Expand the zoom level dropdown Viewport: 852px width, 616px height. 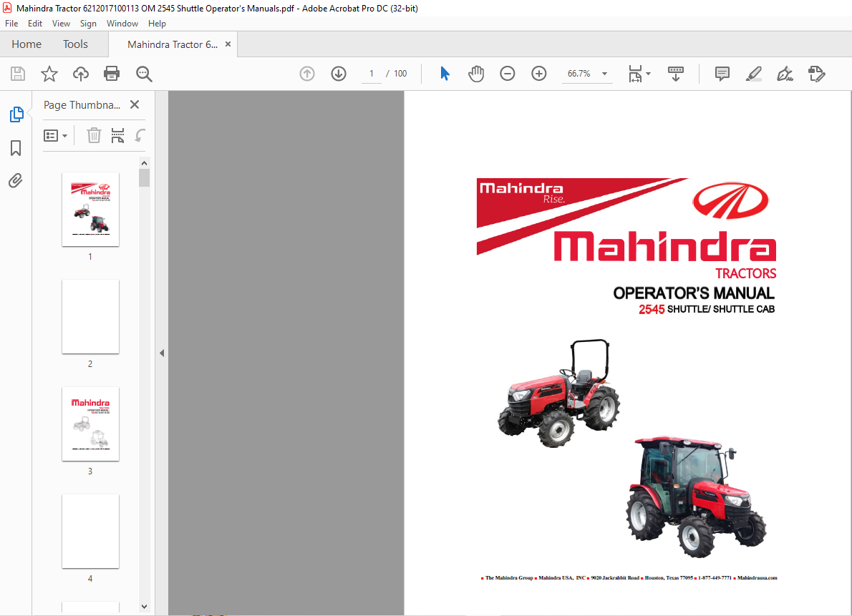tap(604, 73)
